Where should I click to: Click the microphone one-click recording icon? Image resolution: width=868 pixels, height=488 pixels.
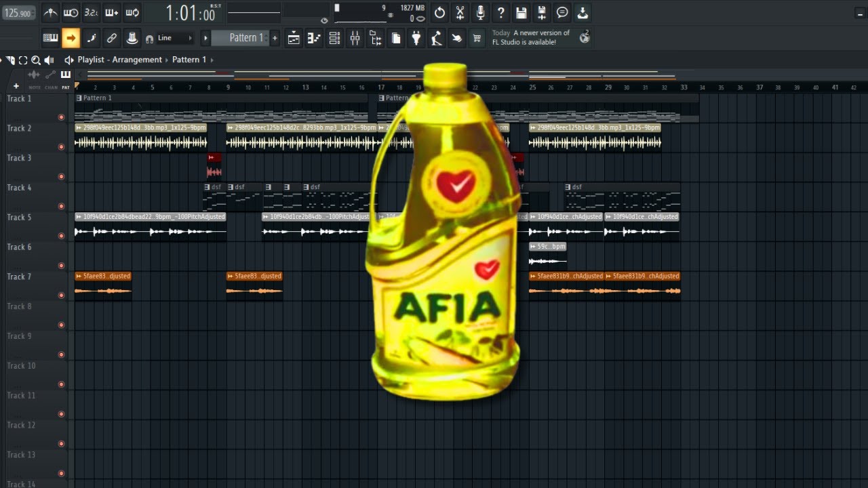[480, 12]
